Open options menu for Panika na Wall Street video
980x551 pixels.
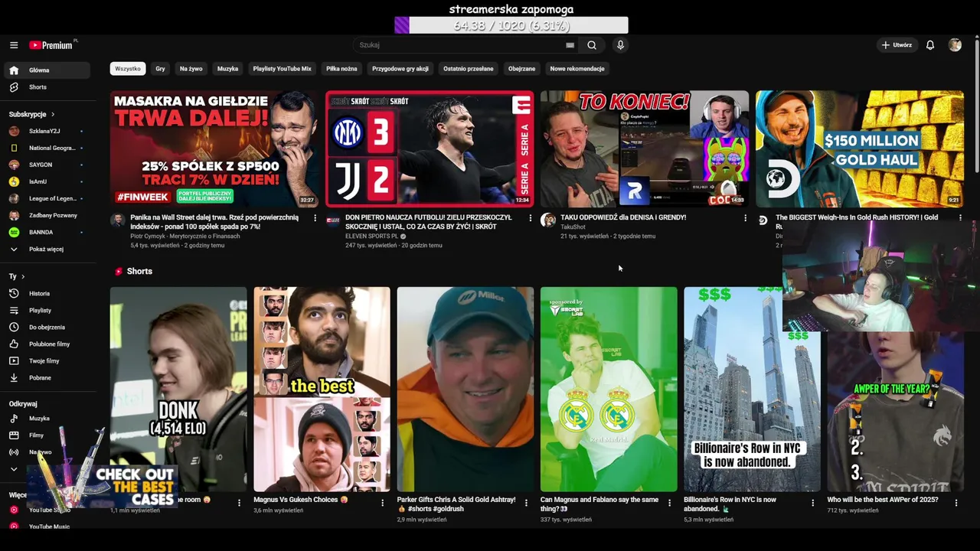[x=315, y=218]
